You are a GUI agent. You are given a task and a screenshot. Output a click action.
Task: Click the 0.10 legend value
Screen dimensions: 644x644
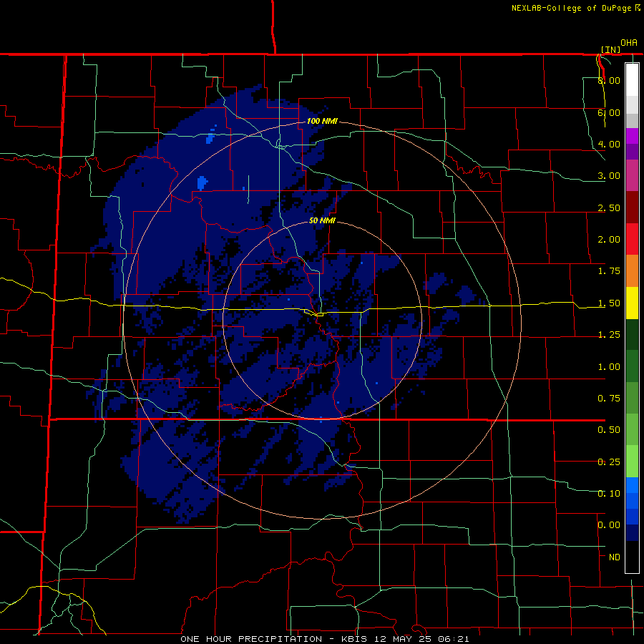pyautogui.click(x=609, y=494)
